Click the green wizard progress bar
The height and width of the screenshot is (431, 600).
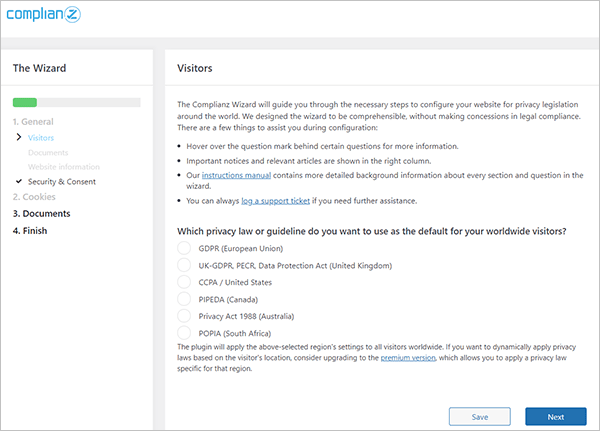[25, 102]
